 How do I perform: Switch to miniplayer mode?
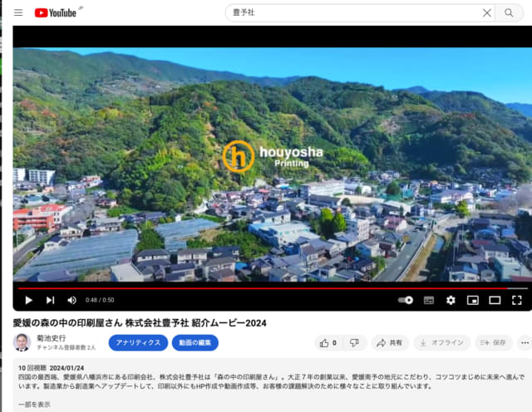pos(473,300)
